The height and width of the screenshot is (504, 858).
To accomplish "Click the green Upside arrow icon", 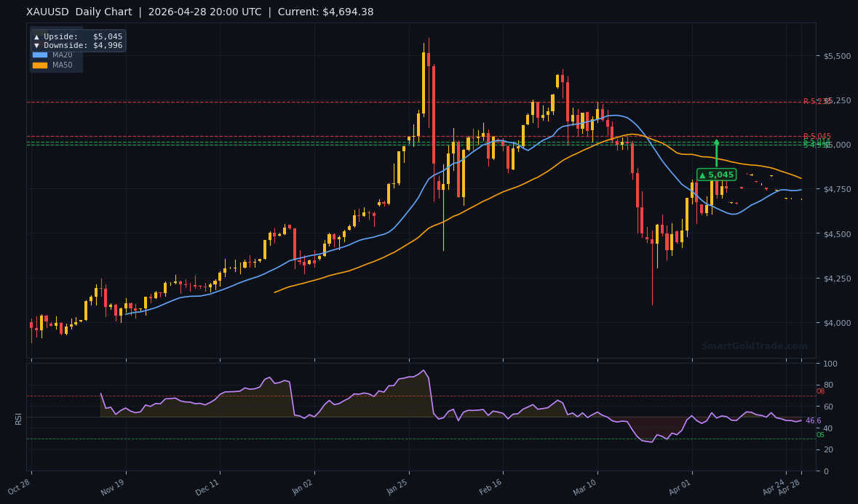I will (x=36, y=36).
